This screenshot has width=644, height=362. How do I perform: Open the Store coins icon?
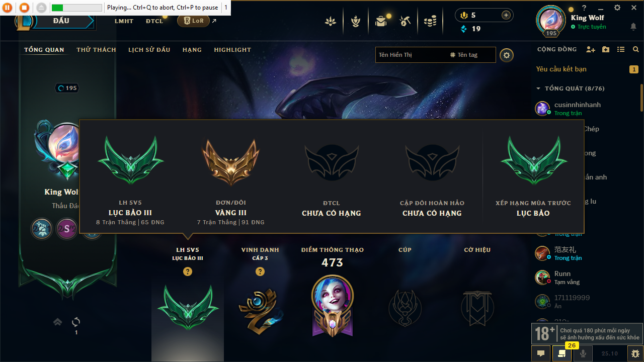[430, 21]
